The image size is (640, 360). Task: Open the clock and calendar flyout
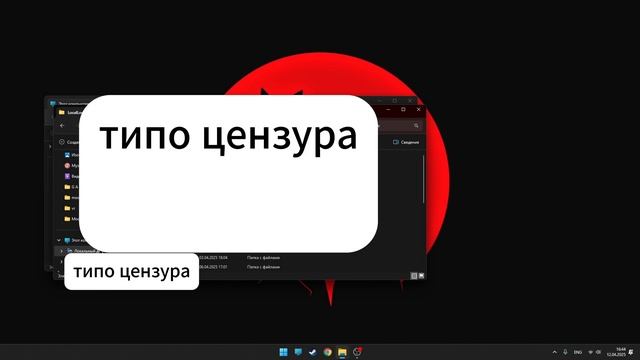tap(616, 352)
